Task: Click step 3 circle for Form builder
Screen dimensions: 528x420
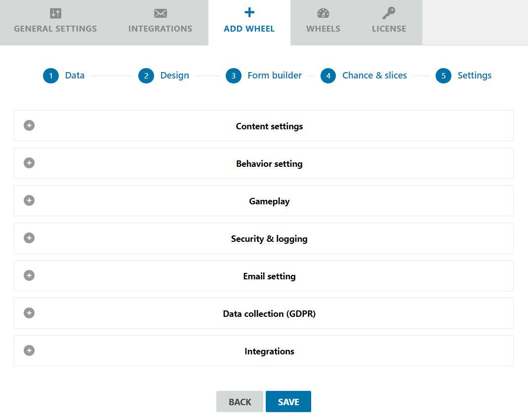Action: pos(233,76)
